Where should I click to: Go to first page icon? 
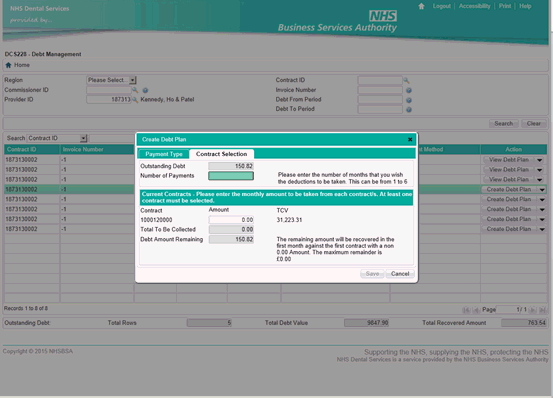(x=466, y=310)
